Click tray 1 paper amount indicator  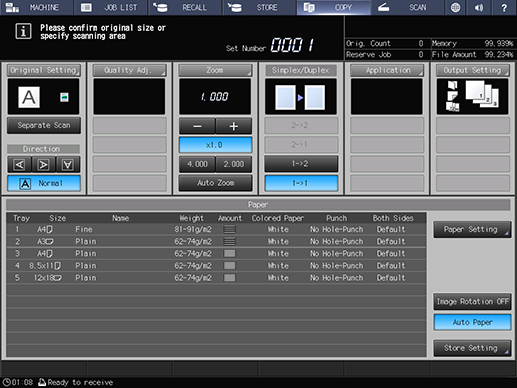click(x=230, y=229)
